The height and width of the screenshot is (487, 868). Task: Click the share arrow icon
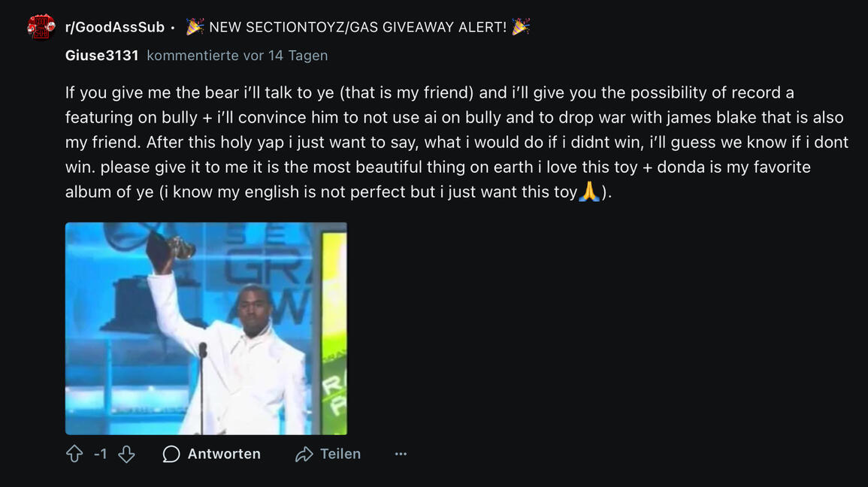[304, 454]
